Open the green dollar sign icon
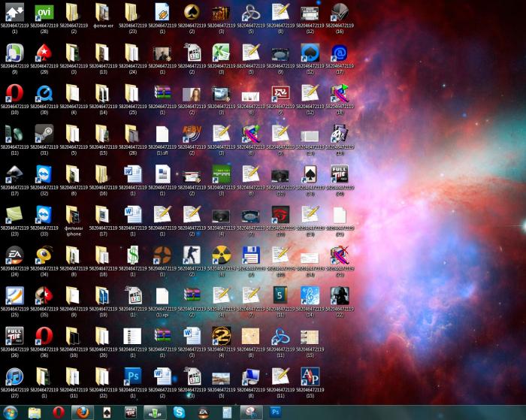 point(133,255)
